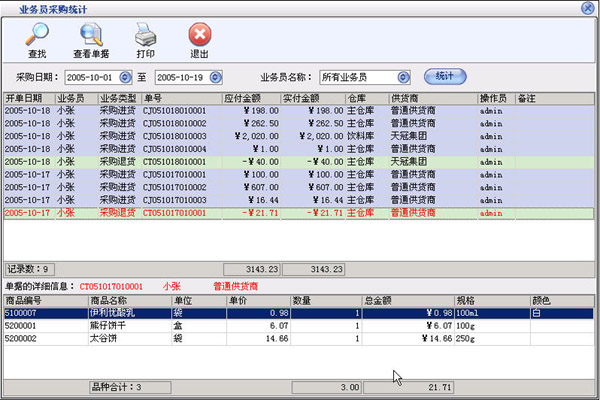Click the red 退出 exit icon
The width and height of the screenshot is (600, 400).
coord(199,36)
